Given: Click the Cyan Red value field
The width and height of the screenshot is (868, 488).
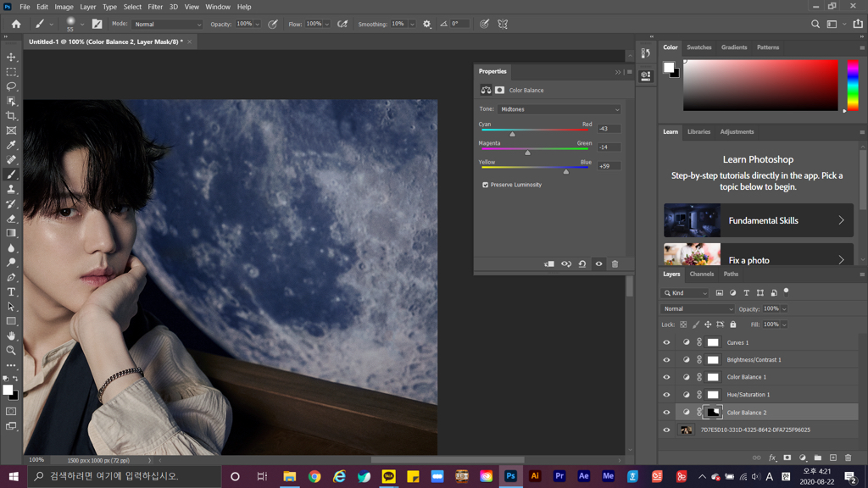Looking at the screenshot, I should click(609, 129).
